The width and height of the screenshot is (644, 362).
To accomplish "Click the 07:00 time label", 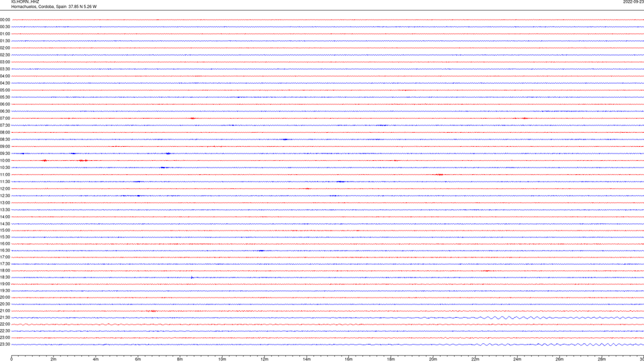I will click(5, 118).
